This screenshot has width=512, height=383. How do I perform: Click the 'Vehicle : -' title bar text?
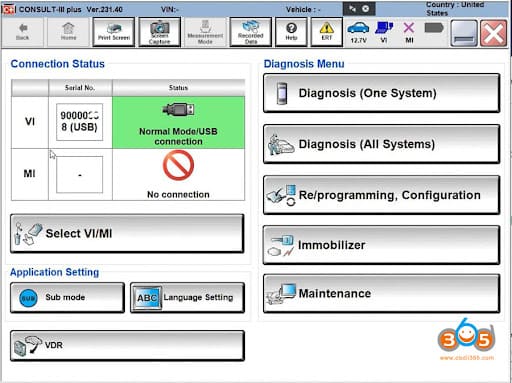(303, 10)
